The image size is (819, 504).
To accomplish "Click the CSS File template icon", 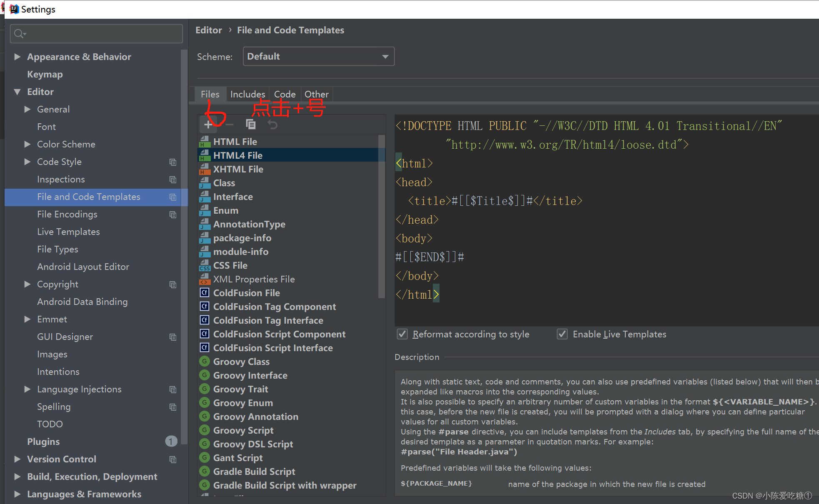I will 204,265.
